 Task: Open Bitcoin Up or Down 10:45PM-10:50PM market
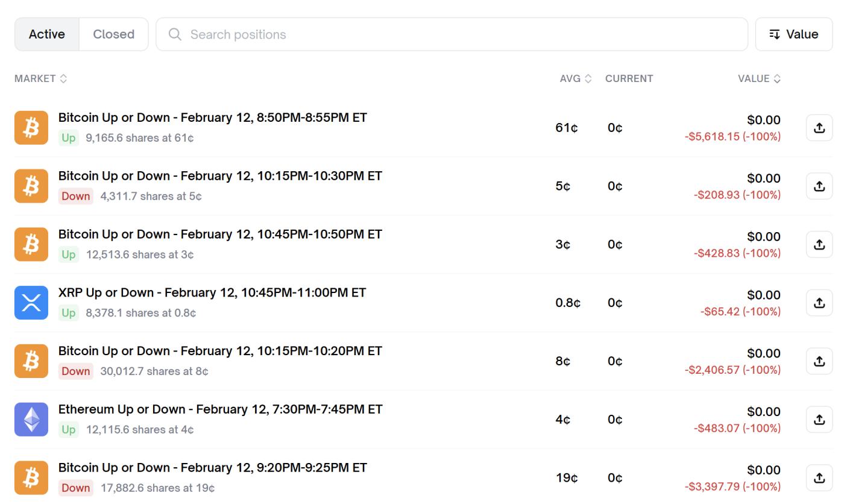220,234
